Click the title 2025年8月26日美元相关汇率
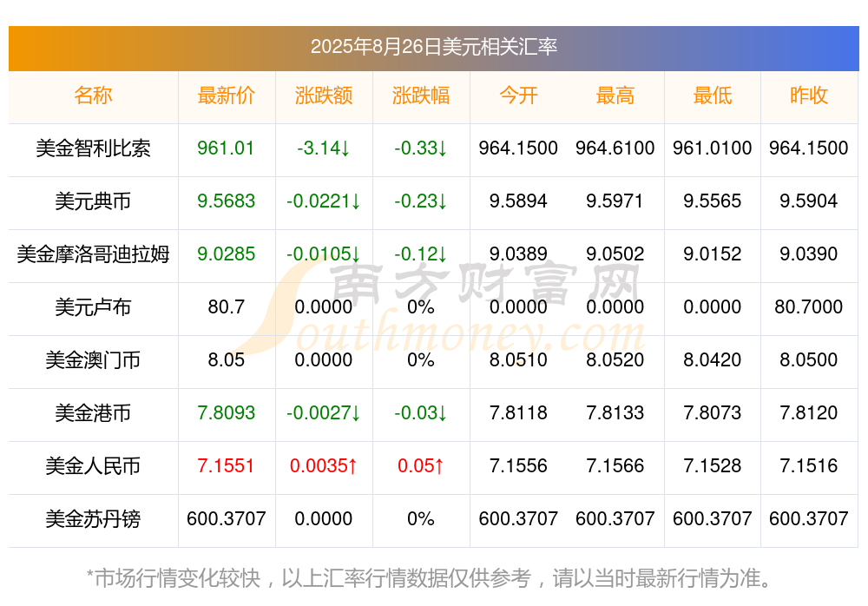 click(433, 47)
